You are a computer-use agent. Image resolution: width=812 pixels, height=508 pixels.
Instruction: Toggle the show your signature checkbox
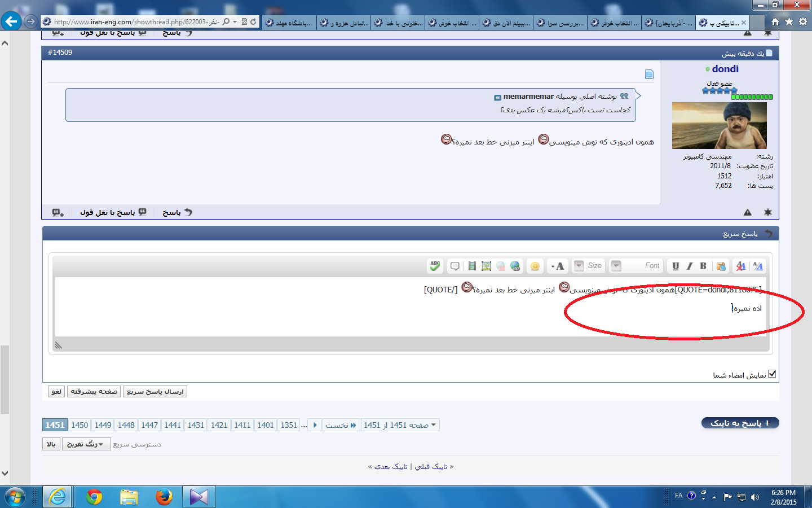[x=772, y=374]
